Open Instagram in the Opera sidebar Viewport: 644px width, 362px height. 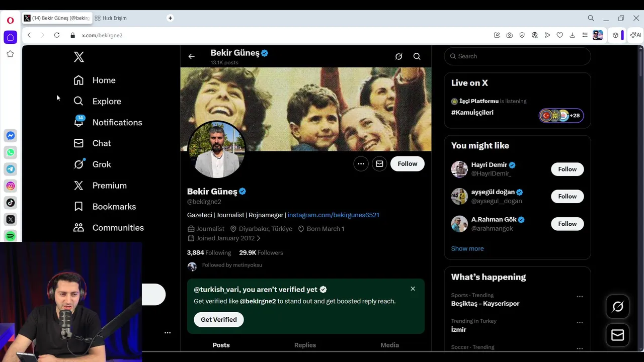tap(11, 186)
